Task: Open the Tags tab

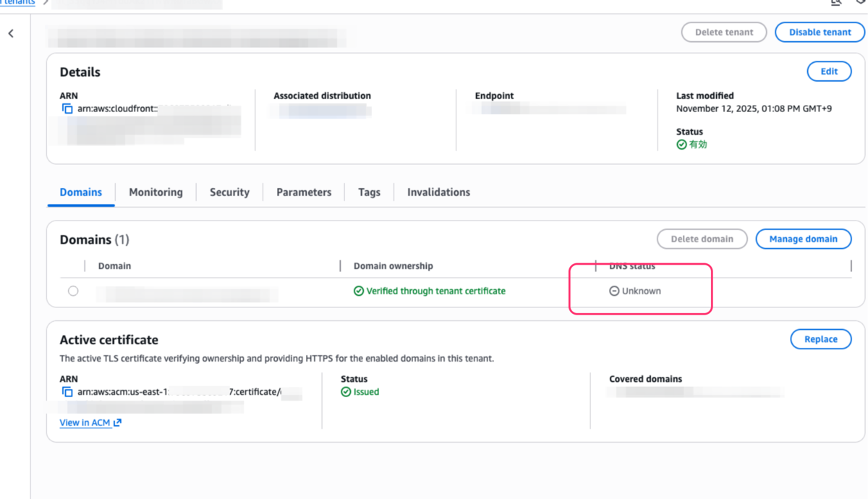Action: tap(369, 192)
